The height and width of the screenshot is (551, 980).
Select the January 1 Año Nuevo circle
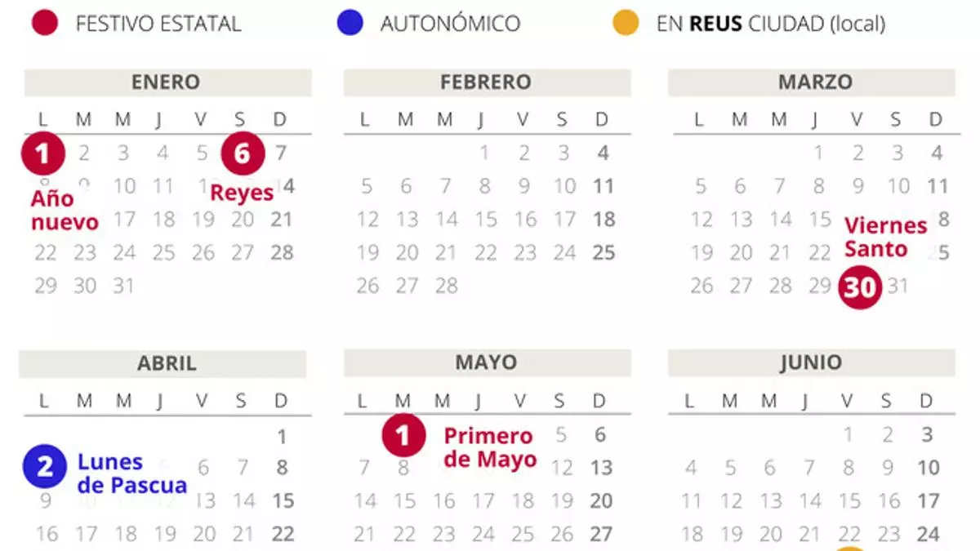(43, 154)
